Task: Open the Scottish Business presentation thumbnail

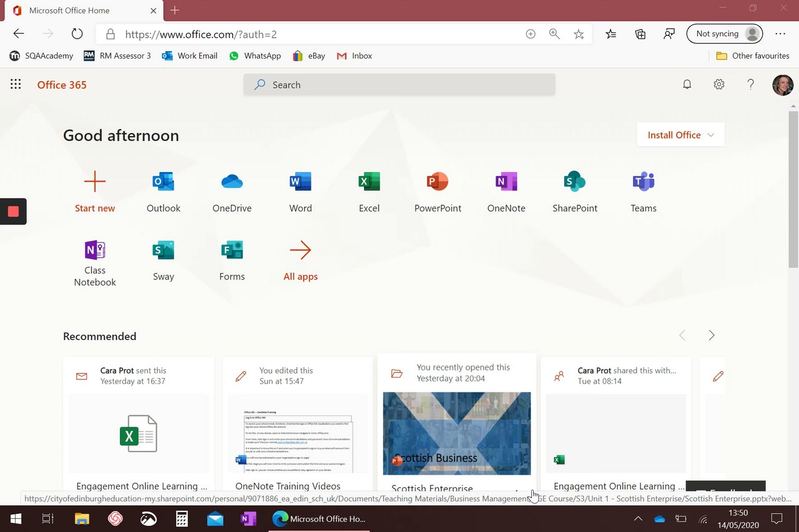Action: [457, 433]
